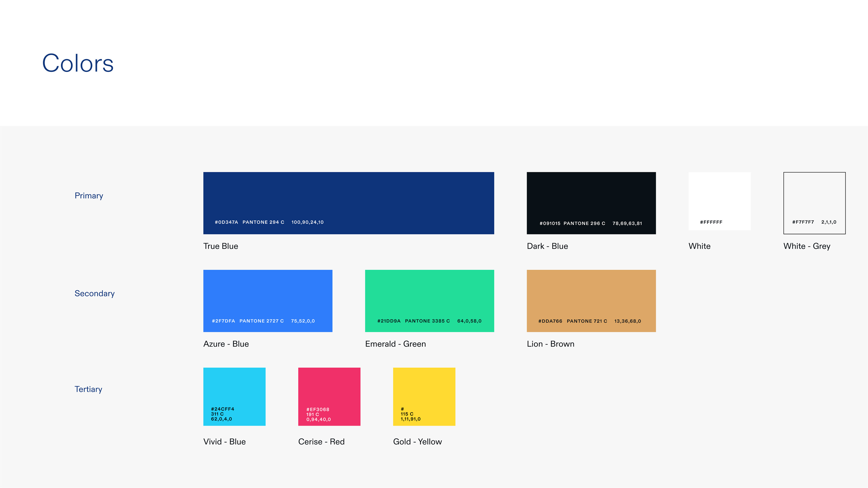Viewport: 868px width, 488px height.
Task: Select the Dark - Blue swatch
Action: [x=591, y=199]
